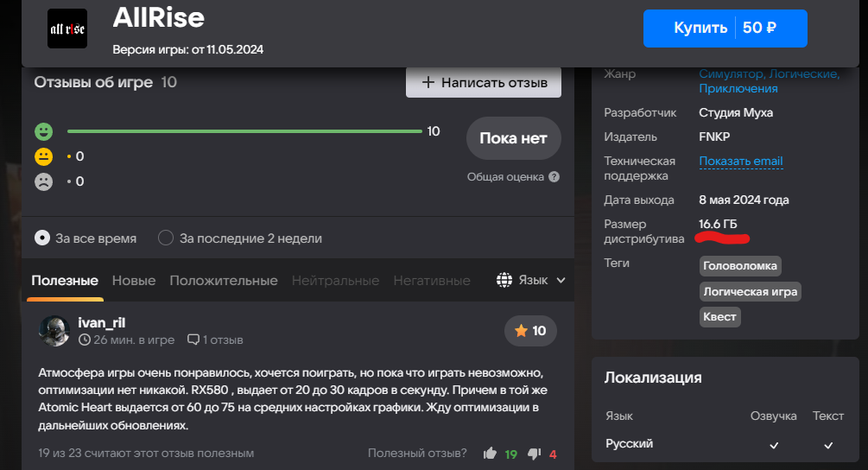This screenshot has height=470, width=868.
Task: Open ivan_ril's user avatar
Action: [x=54, y=331]
